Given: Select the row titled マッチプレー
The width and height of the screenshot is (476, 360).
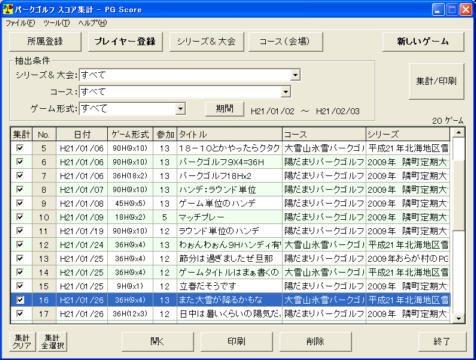Looking at the screenshot, I should [230, 217].
